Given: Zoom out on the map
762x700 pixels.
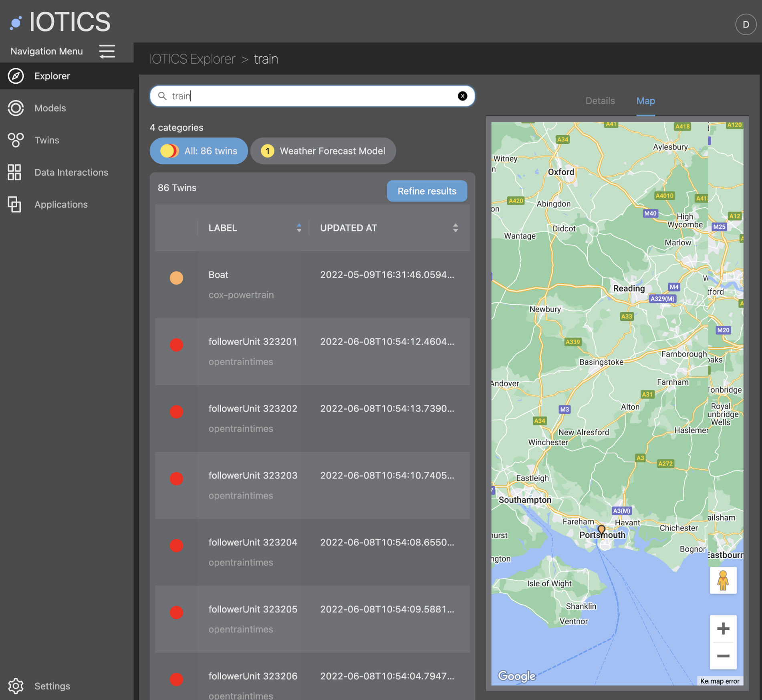Looking at the screenshot, I should pos(723,656).
